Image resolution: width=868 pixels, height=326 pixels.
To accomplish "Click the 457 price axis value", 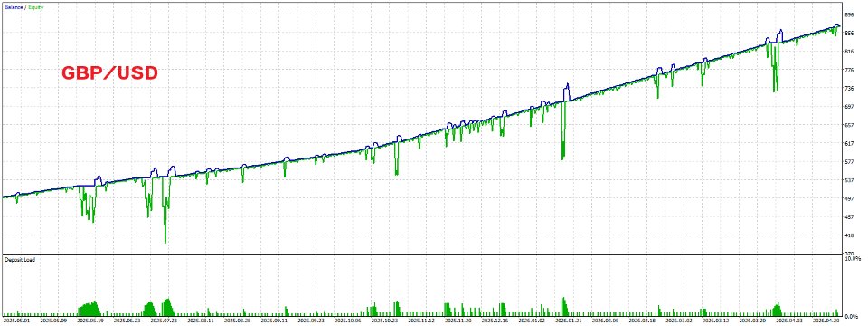I will pyautogui.click(x=849, y=217).
